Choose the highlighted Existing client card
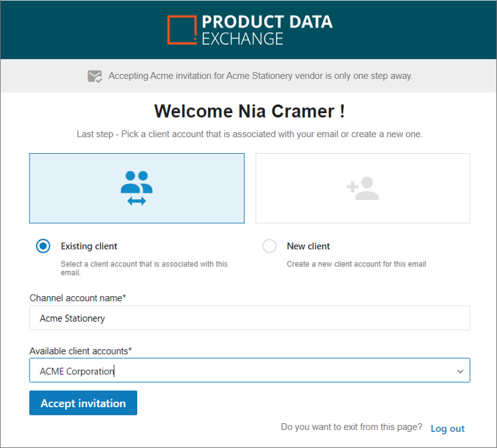Screen dimensions: 497x448 point(137,188)
